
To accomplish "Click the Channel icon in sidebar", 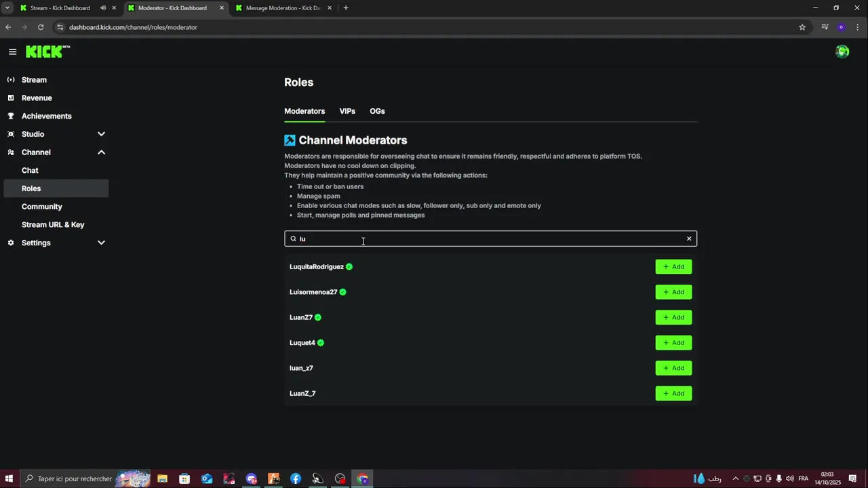I will [x=11, y=152].
